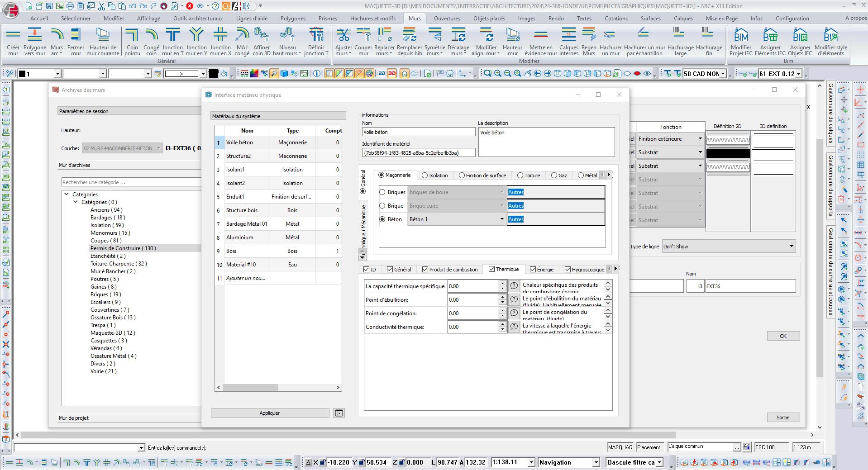Expand the Type de ligne dropdown
Screen dimensions: 868x470
point(791,247)
